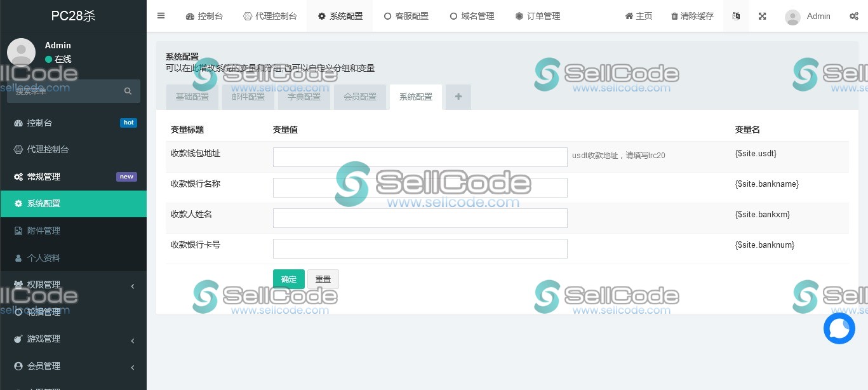Screen dimensions: 868x390
Task: Select the 系统配置 top tab
Action: click(x=340, y=16)
